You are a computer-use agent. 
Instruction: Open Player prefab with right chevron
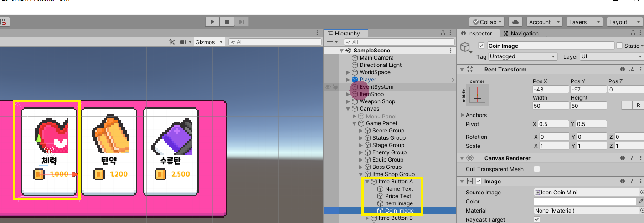[x=453, y=80]
